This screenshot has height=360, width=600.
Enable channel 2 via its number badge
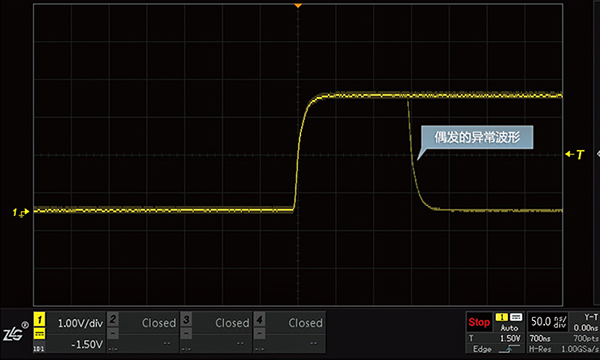pyautogui.click(x=112, y=319)
